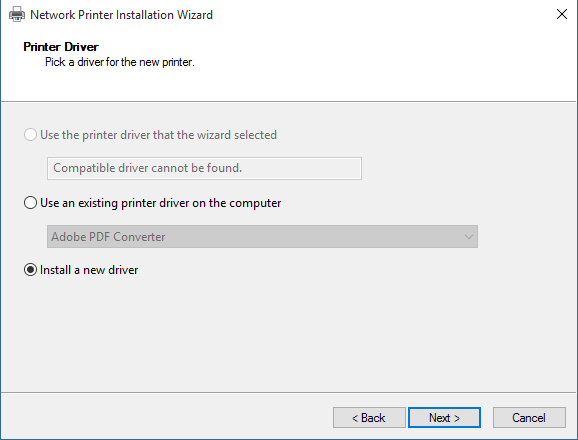578x440 pixels.
Task: Click the 'Printer Driver' heading
Action: tap(61, 47)
